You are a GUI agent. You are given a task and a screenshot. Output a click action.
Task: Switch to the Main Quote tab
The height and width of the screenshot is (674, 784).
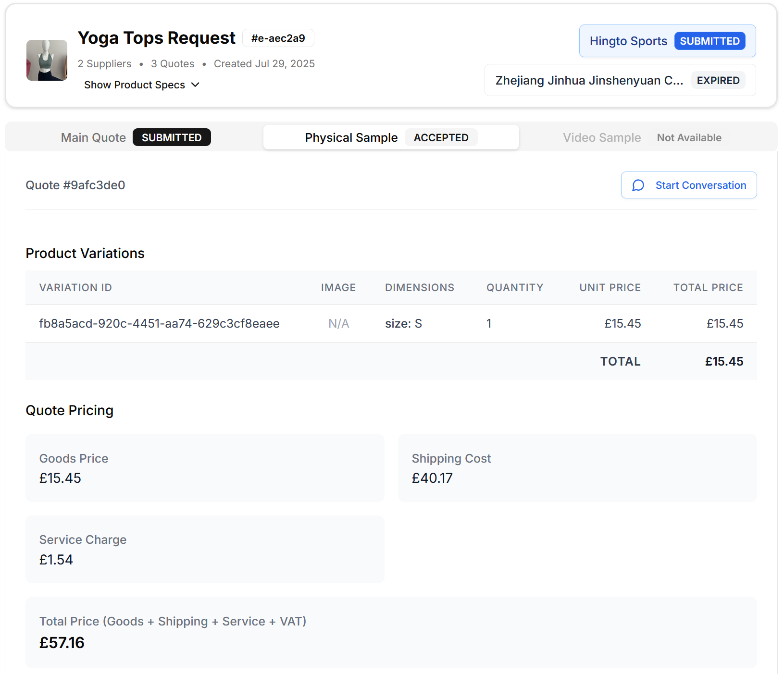[x=93, y=137]
